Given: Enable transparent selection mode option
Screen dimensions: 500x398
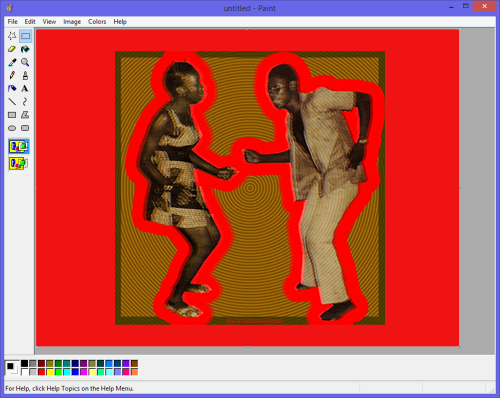Looking at the screenshot, I should point(19,163).
